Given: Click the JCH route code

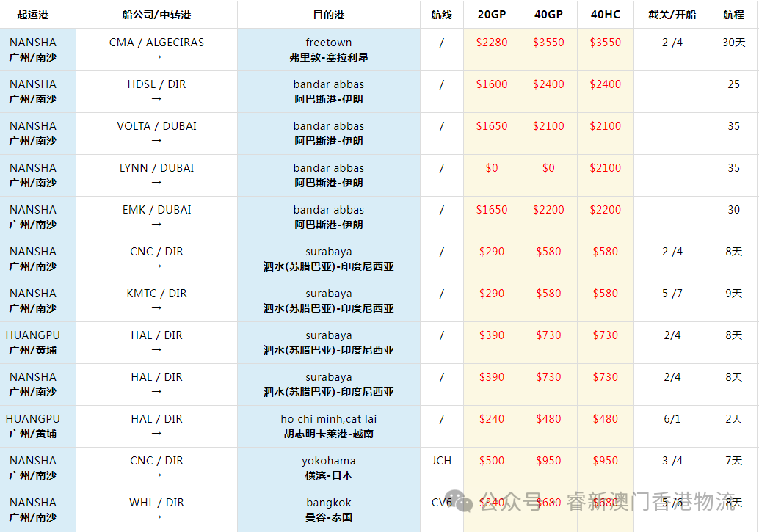Looking at the screenshot, I should [x=441, y=461].
